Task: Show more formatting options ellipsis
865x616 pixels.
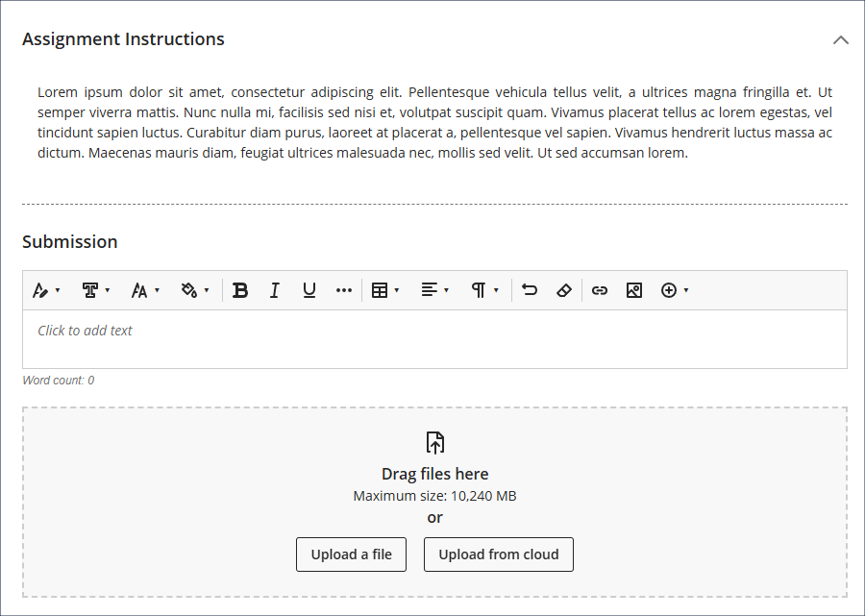Action: tap(344, 290)
